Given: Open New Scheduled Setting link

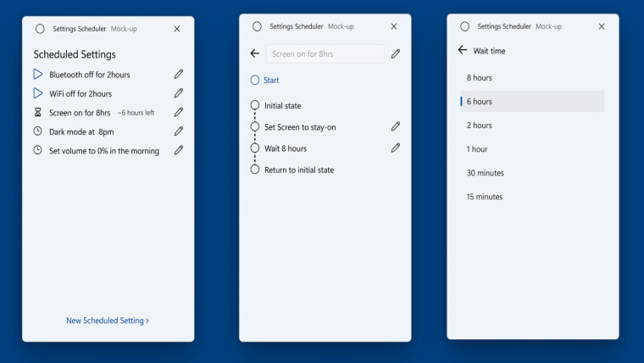Looking at the screenshot, I should [108, 321].
